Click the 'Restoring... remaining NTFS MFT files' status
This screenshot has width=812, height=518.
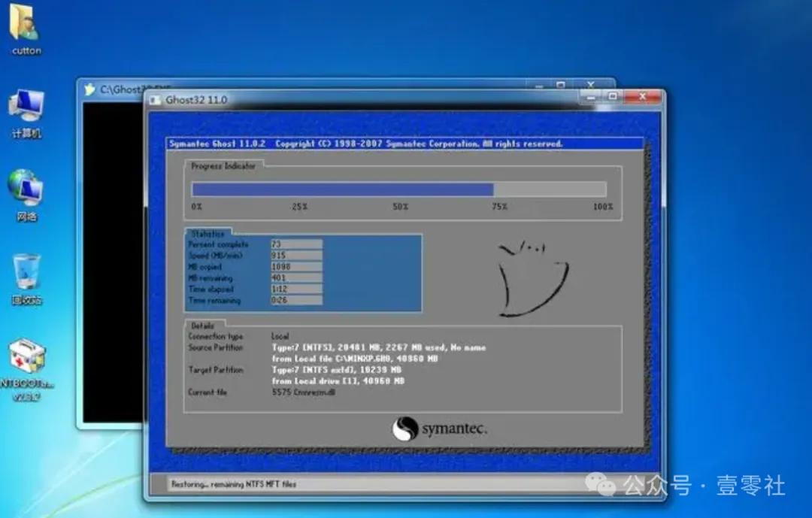(x=234, y=484)
